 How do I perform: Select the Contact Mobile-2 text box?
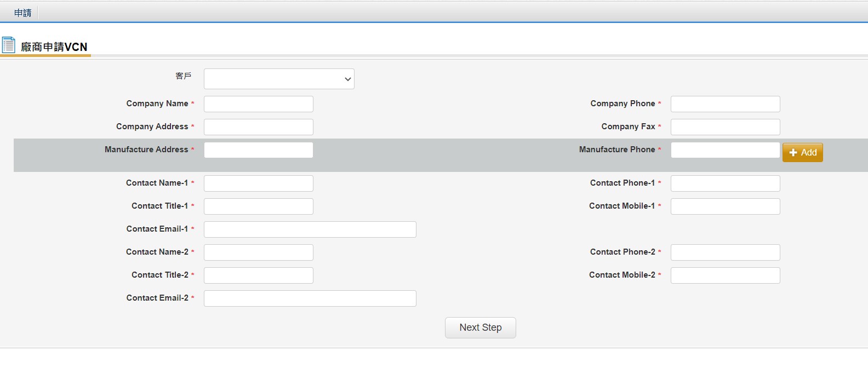click(725, 275)
